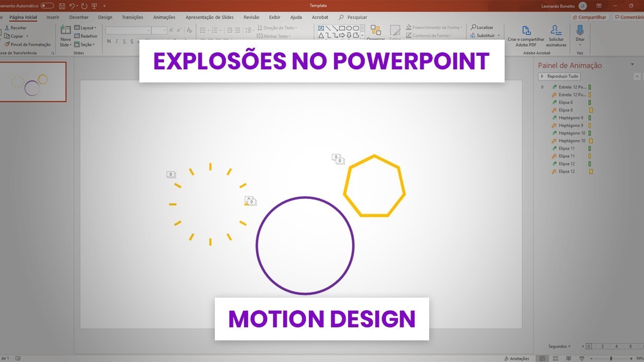
Task: Open Animation pane options arrow
Action: pyautogui.click(x=632, y=65)
